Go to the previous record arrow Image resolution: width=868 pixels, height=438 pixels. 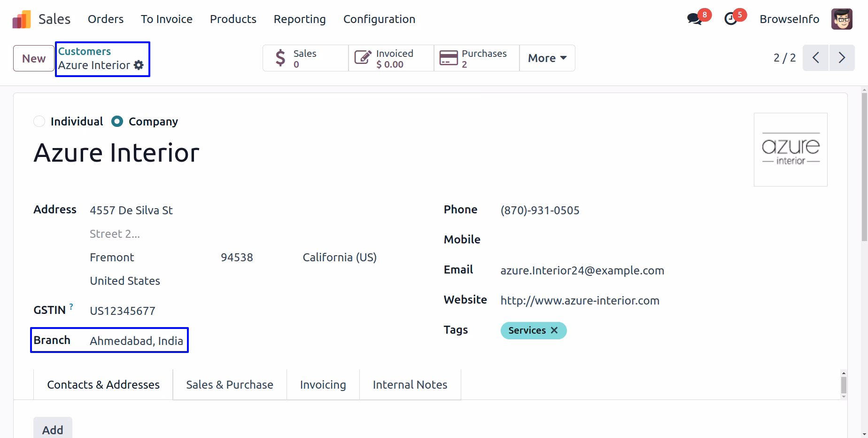(x=815, y=58)
